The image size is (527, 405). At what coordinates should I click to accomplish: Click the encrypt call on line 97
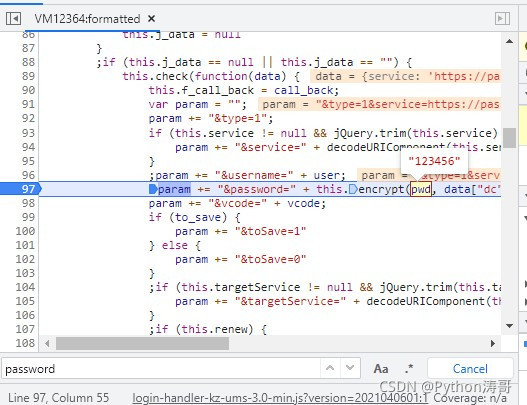click(381, 189)
